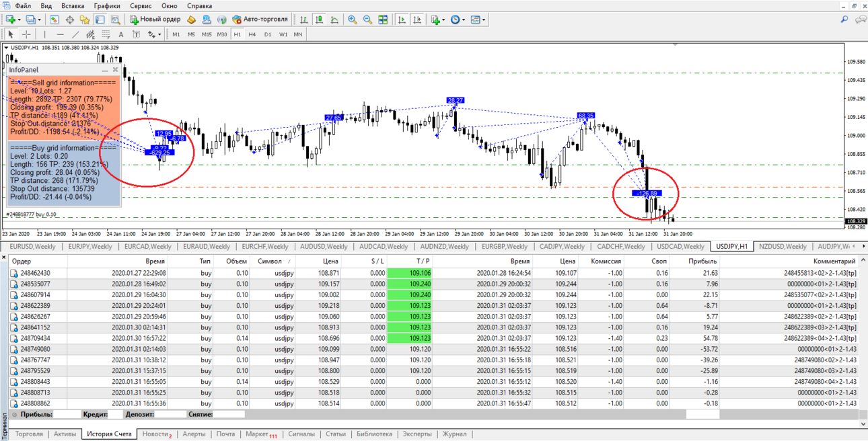The image size is (868, 441).
Task: Toggle the Авто-торговля button
Action: pos(260,19)
